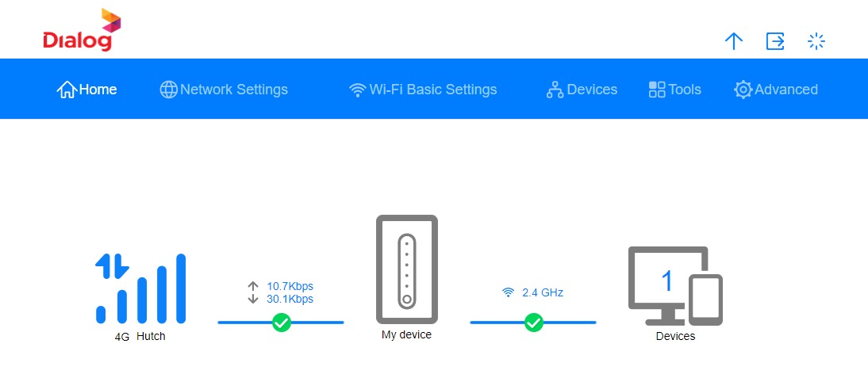Click the green checkmark on internet link
Screen dimensions: 868x378
pyautogui.click(x=282, y=323)
